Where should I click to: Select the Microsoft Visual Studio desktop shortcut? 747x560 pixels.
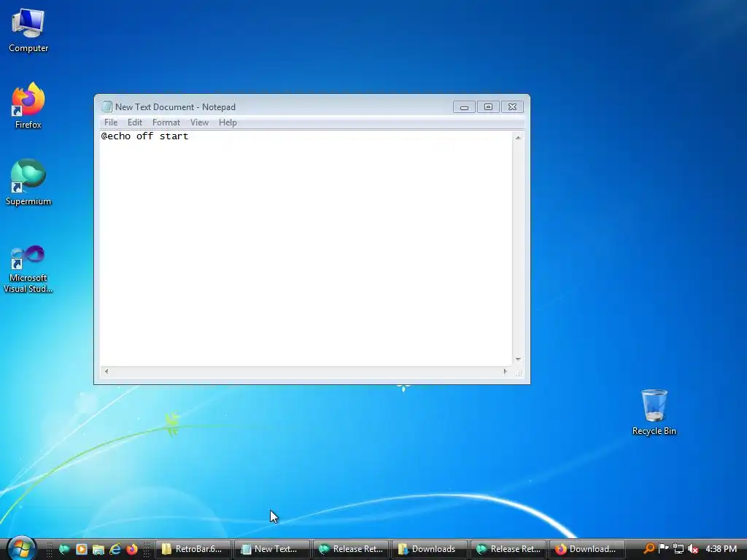pos(28,269)
